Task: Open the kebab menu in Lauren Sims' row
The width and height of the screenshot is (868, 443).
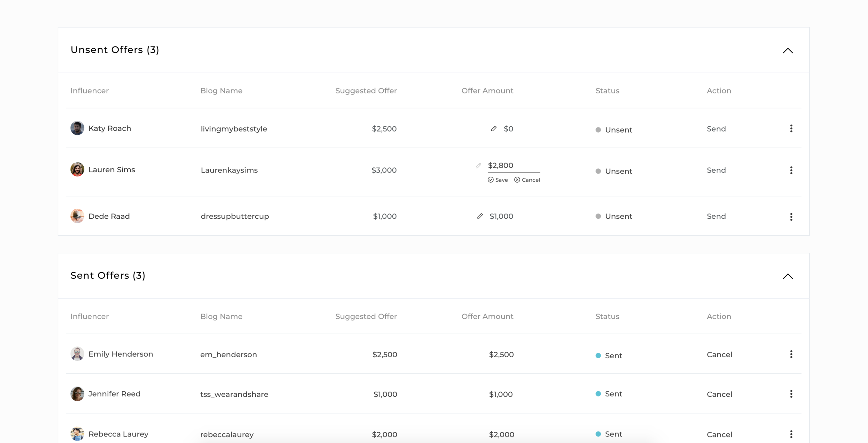Action: point(791,170)
